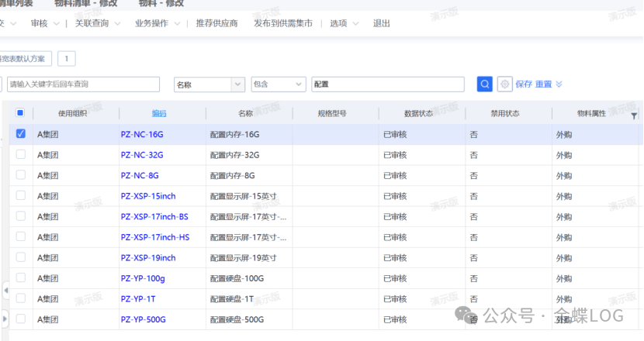Click the right-pointing panel expand arrow
644x341 pixels.
pyautogui.click(x=5, y=317)
